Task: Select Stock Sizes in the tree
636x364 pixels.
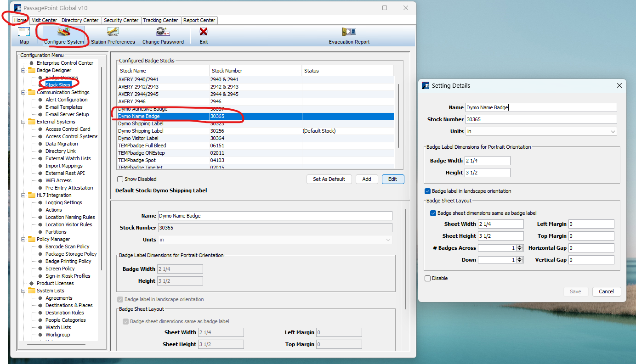Action: 58,85
